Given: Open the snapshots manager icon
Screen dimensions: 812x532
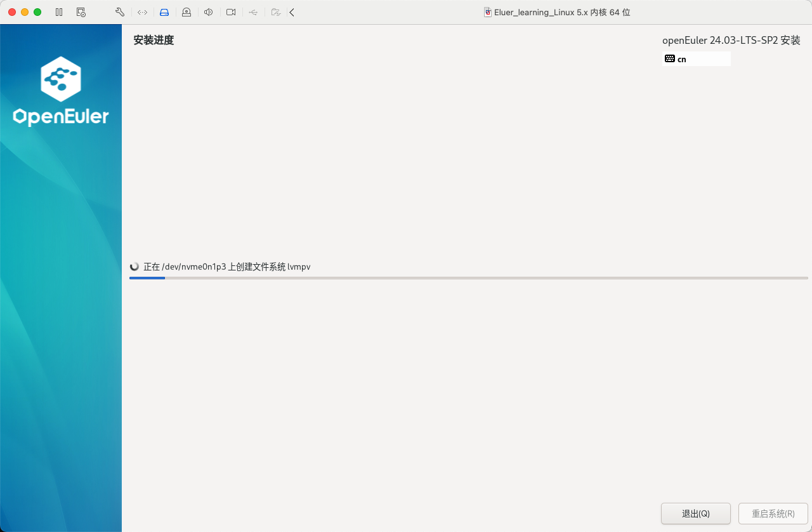Looking at the screenshot, I should pos(81,12).
